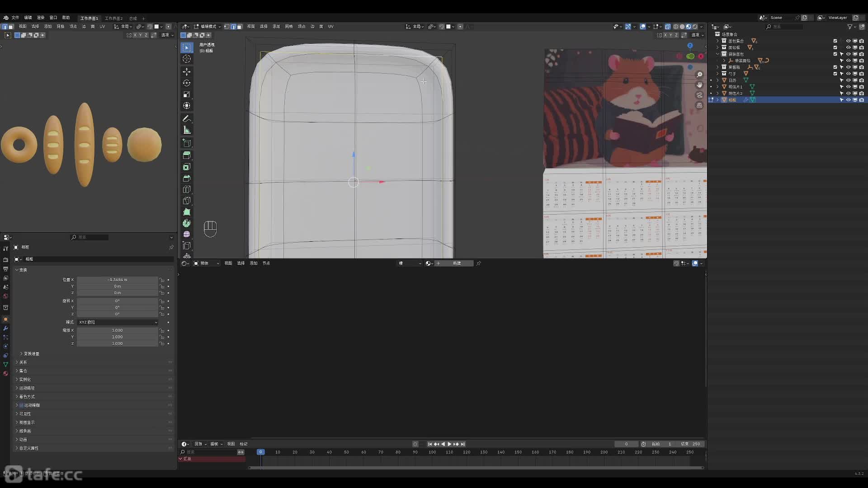Pick the Loop Cut tool

(x=187, y=190)
